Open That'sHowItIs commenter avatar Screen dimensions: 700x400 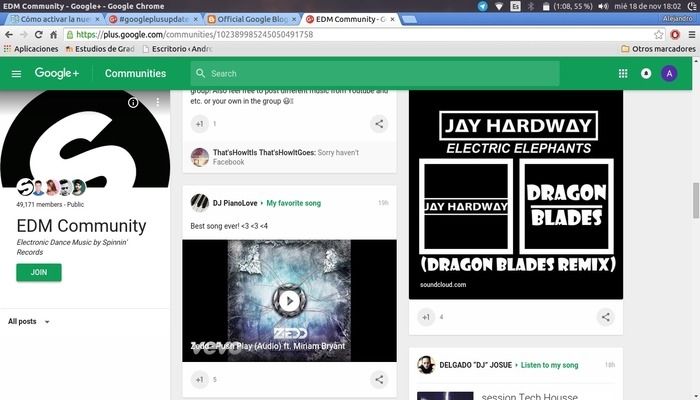pos(200,157)
